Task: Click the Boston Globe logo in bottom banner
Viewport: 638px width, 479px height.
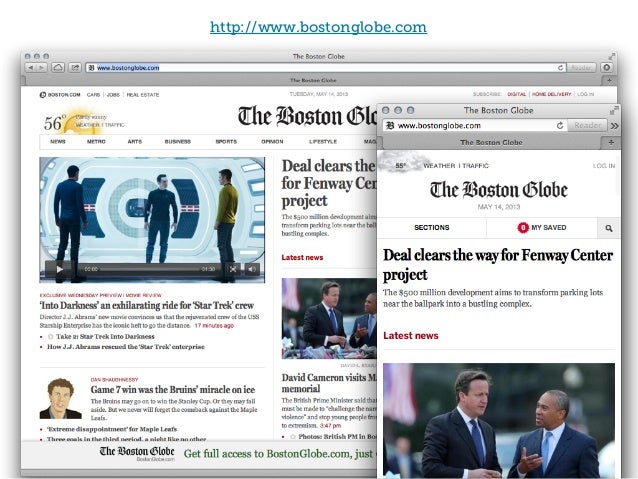Action: coord(137,452)
